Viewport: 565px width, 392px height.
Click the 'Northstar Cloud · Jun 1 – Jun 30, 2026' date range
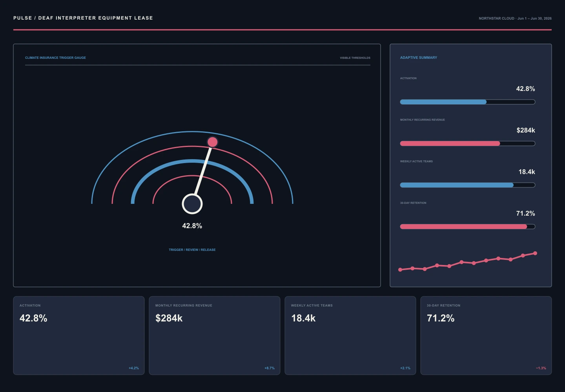[x=515, y=18]
